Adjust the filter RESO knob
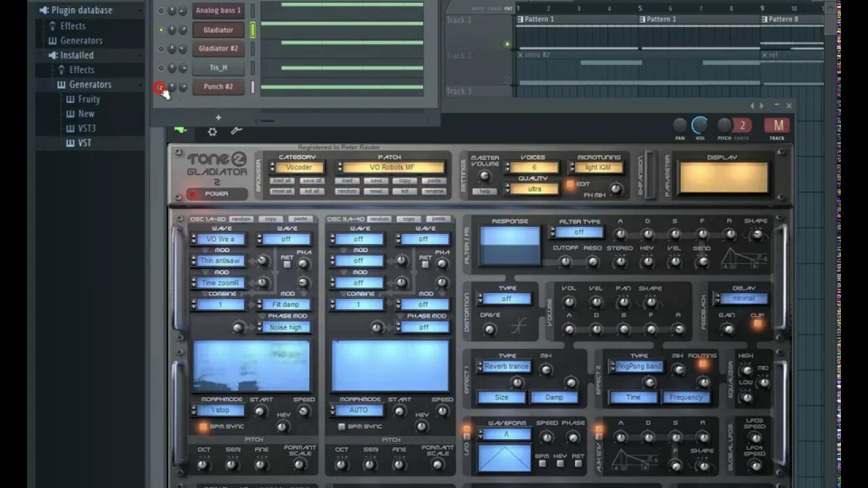The image size is (868, 488). [x=593, y=262]
